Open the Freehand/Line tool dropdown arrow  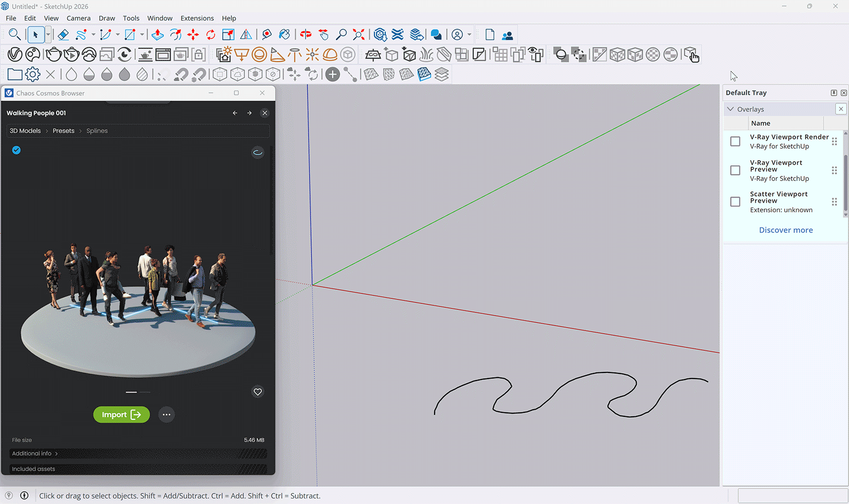pos(93,34)
